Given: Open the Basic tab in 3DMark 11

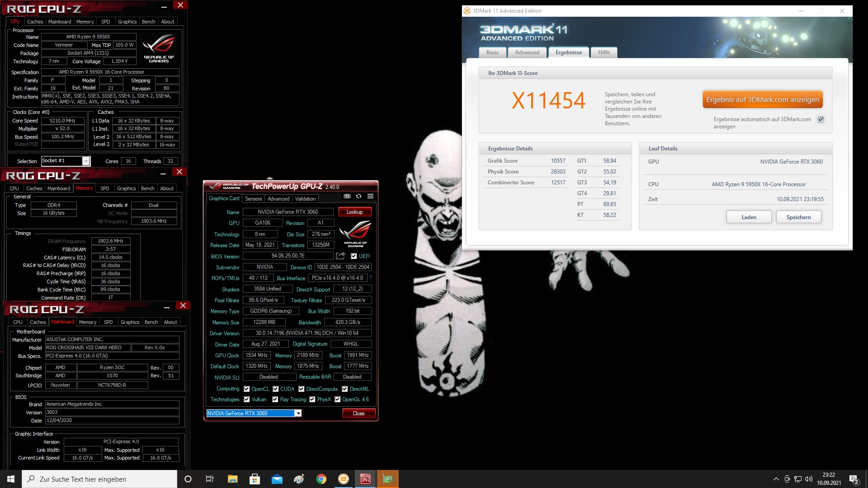Looking at the screenshot, I should pyautogui.click(x=492, y=52).
